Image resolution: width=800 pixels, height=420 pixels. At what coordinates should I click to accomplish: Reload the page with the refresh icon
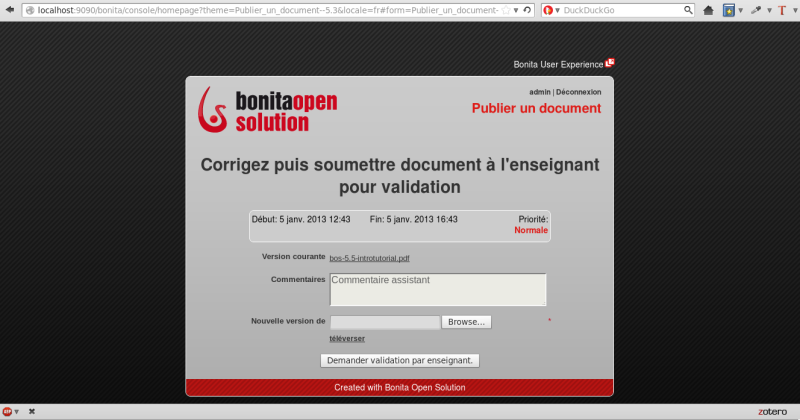point(527,10)
